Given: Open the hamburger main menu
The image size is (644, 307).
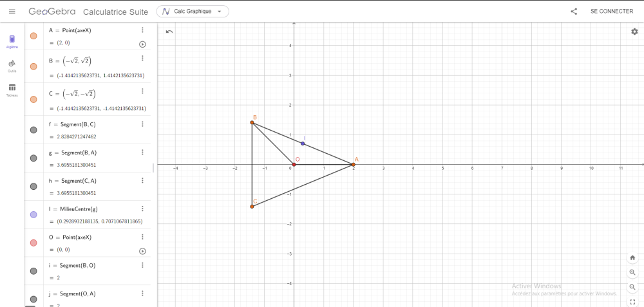Looking at the screenshot, I should (x=12, y=12).
